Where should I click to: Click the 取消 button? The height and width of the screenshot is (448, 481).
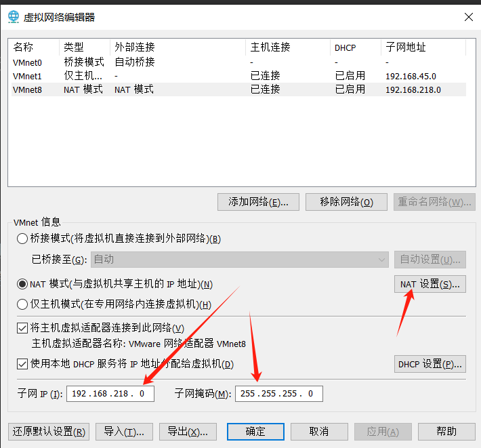(x=319, y=432)
